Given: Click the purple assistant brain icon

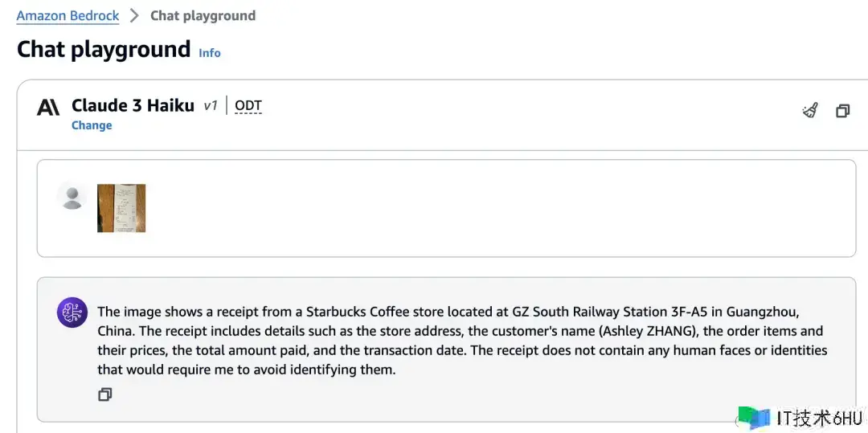Looking at the screenshot, I should 72,312.
